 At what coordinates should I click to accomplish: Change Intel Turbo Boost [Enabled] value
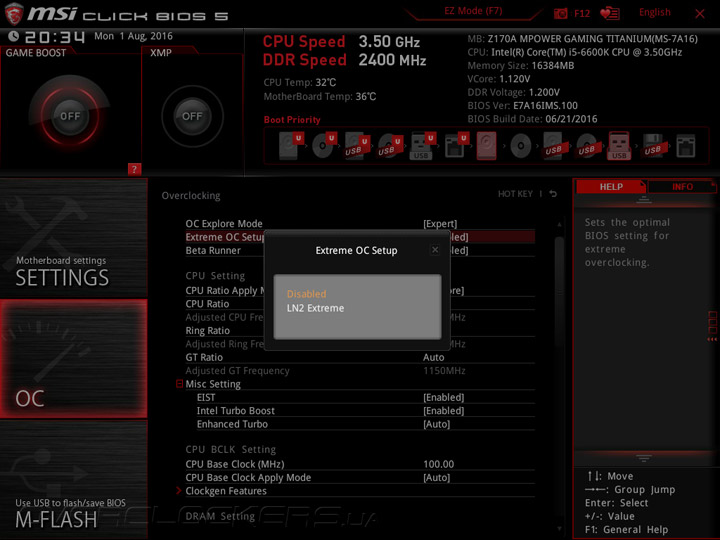click(x=444, y=411)
